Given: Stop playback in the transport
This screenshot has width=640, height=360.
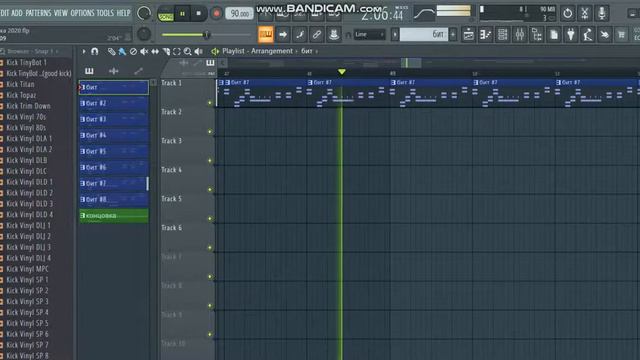Looking at the screenshot, I should coord(198,13).
